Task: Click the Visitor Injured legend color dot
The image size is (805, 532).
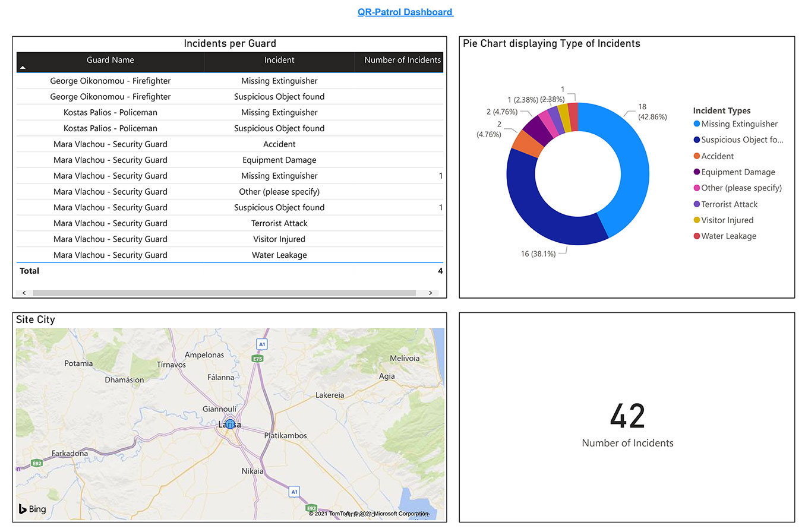Action: point(696,220)
